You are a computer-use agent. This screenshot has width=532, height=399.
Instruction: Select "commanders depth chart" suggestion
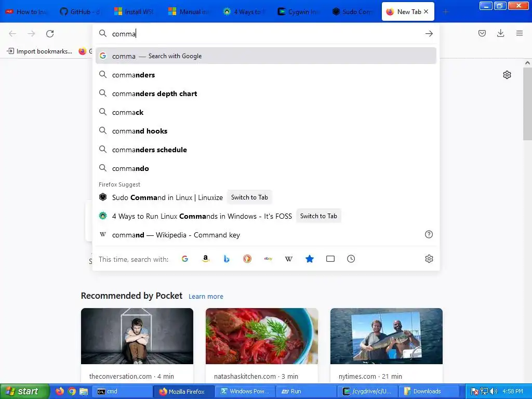(265, 94)
